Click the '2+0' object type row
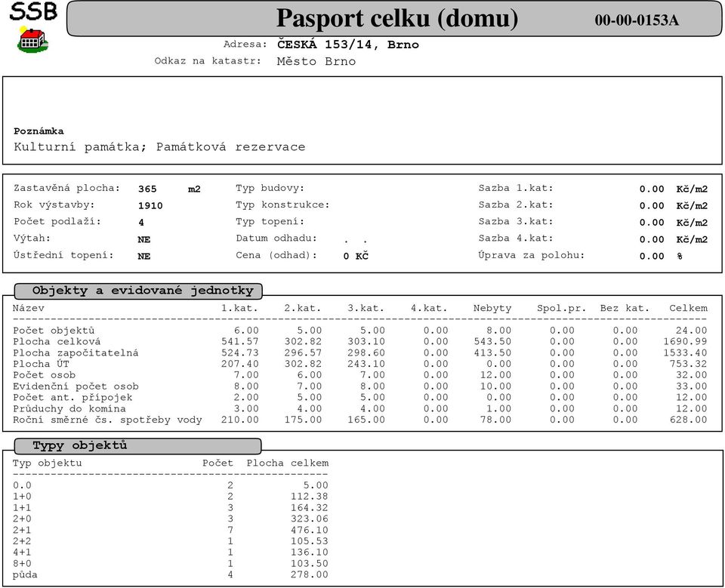The height and width of the screenshot is (588, 725). [170, 519]
